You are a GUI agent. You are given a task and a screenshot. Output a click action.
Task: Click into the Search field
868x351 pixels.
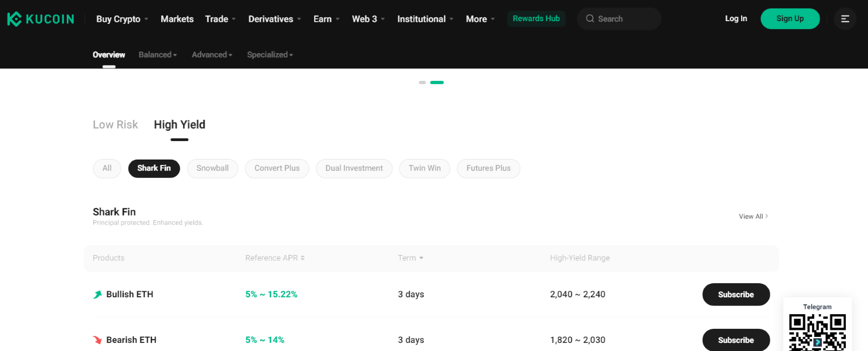point(619,18)
